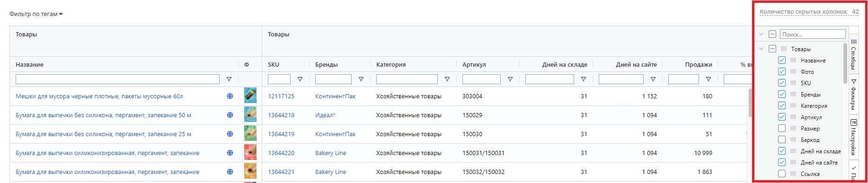Open Bakery Line brand in 13644220 row
Image resolution: width=868 pixels, height=183 pixels.
[330, 153]
